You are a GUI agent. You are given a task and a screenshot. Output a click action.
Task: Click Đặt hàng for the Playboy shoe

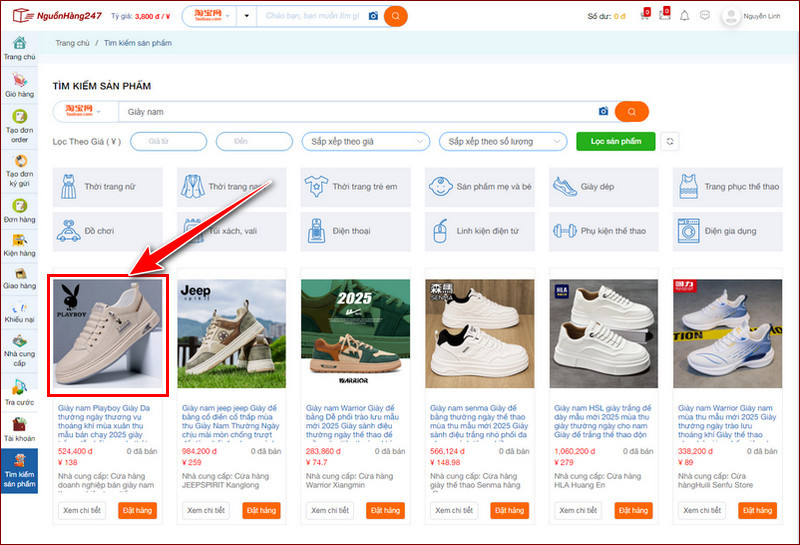tap(138, 510)
